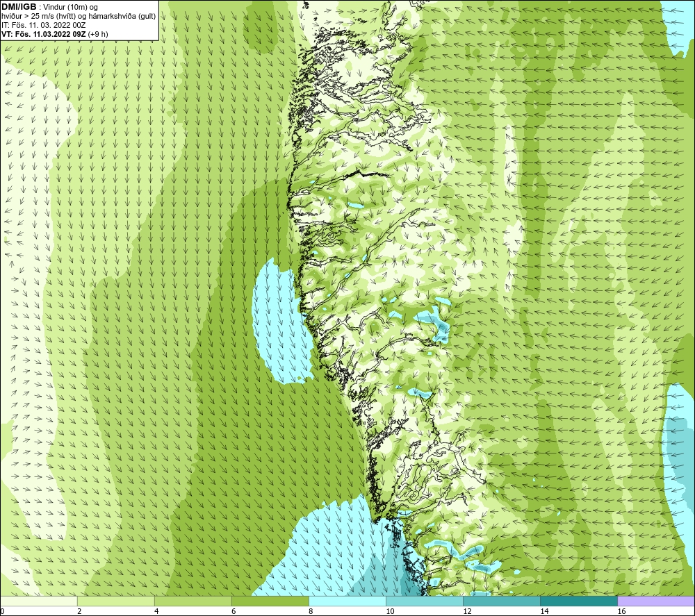Click the '8' label on the wind scale
This screenshot has height=616, width=695.
click(x=311, y=611)
